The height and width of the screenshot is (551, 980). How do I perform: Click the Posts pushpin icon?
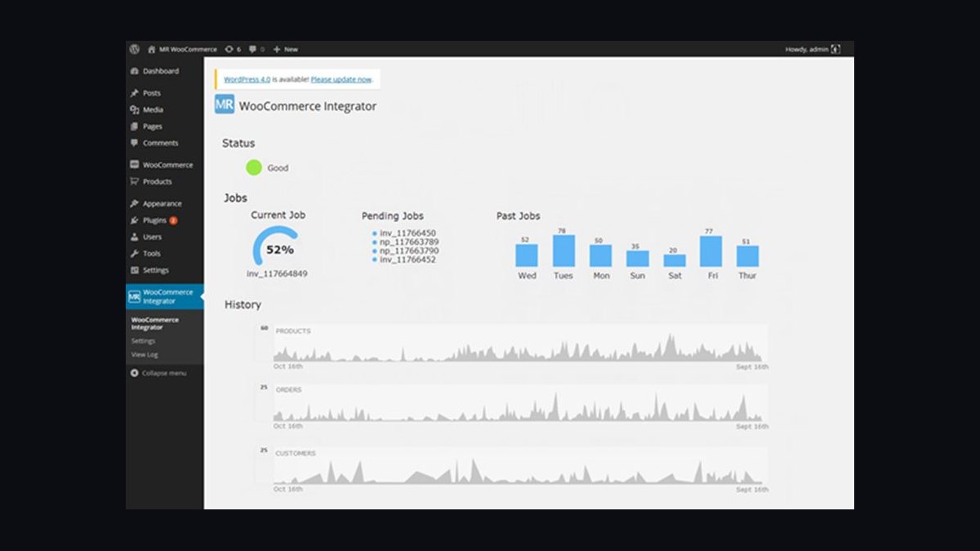(134, 93)
